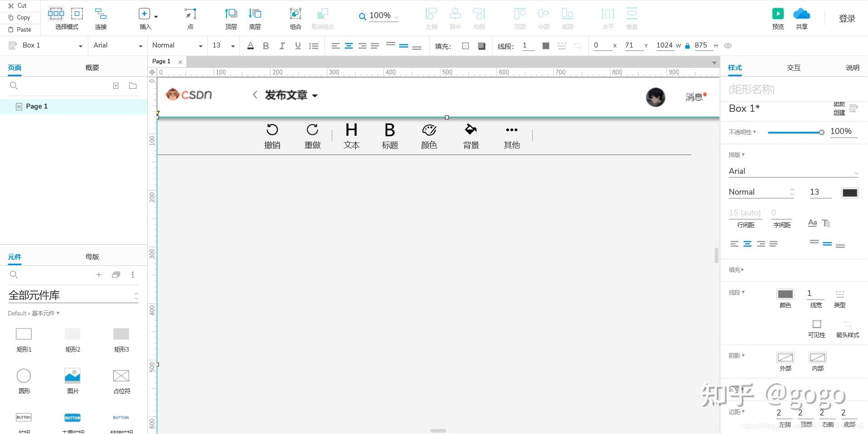Toggle Underline in the format bar
Screen dimensions: 868x434
[298, 46]
